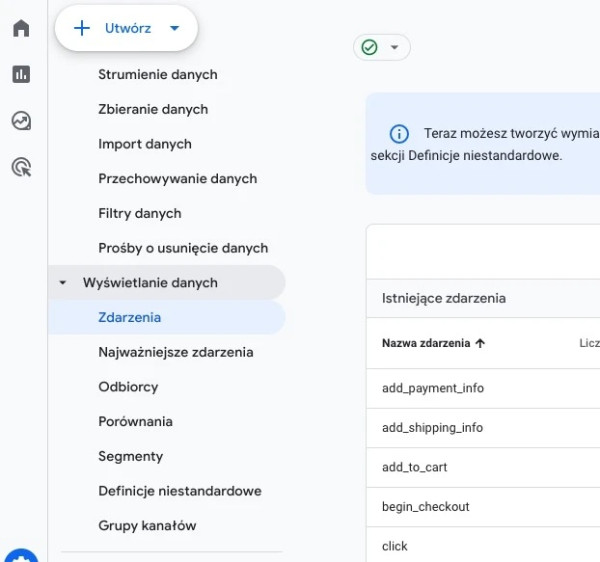Click the info icon in the banner
The image size is (600, 562).
tap(399, 134)
